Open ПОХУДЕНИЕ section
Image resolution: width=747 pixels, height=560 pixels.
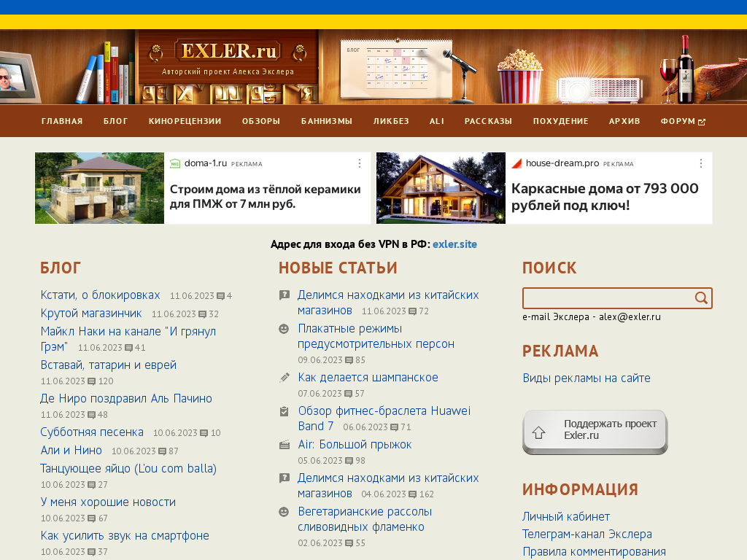click(561, 122)
